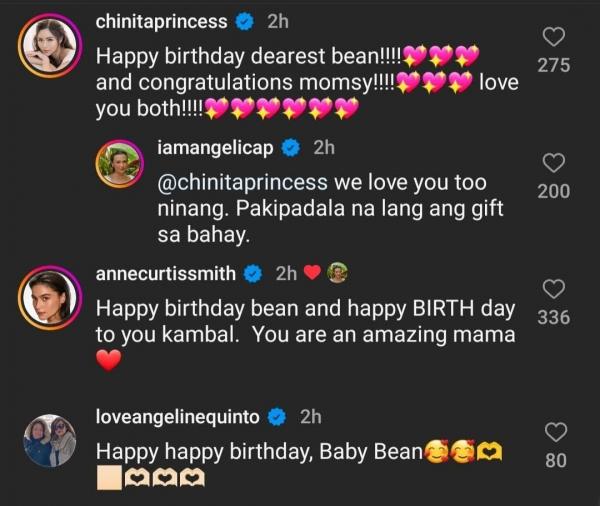View the 275 likes on first comment
The width and height of the screenshot is (600, 506).
click(553, 65)
